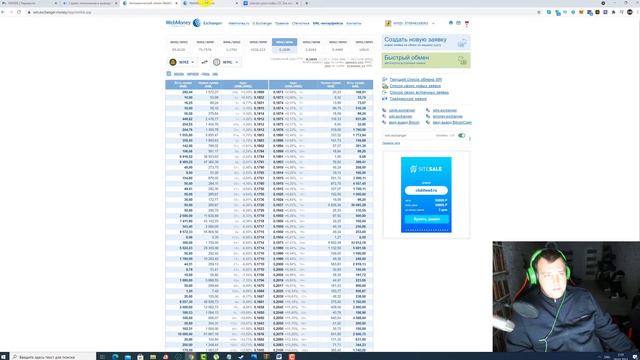This screenshot has width=640, height=360.
Task: Open the Статистика menu item
Action: pos(301,23)
